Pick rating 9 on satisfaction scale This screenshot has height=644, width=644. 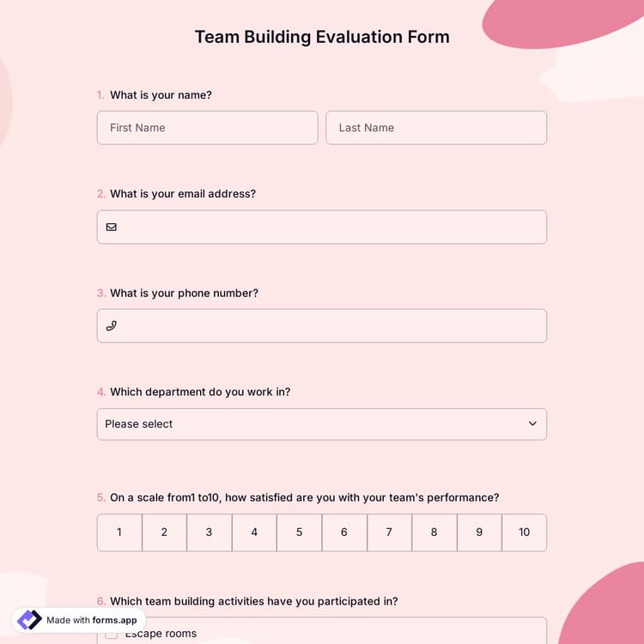(x=479, y=532)
